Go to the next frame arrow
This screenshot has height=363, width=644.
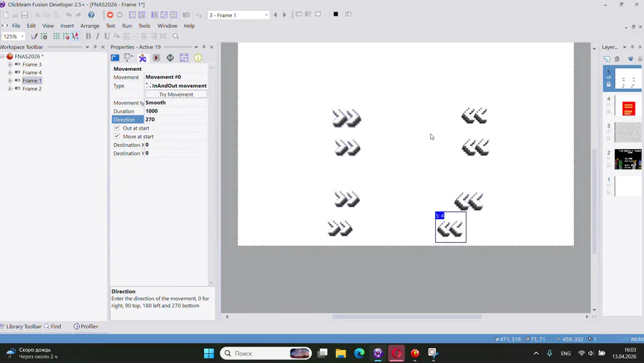[284, 15]
